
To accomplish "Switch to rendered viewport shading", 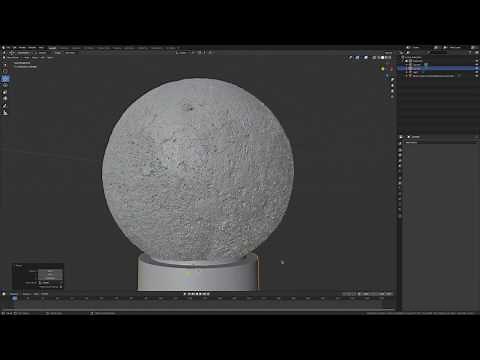I will pos(390,58).
